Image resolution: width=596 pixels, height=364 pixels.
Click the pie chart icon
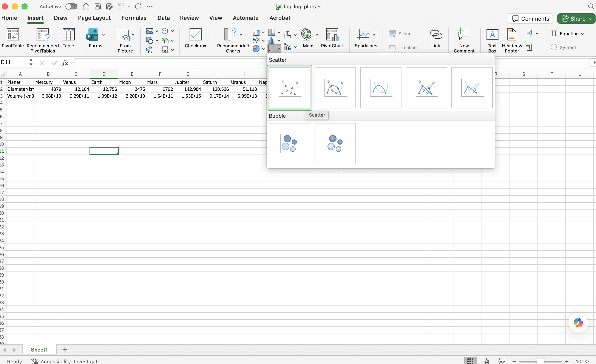[x=256, y=49]
